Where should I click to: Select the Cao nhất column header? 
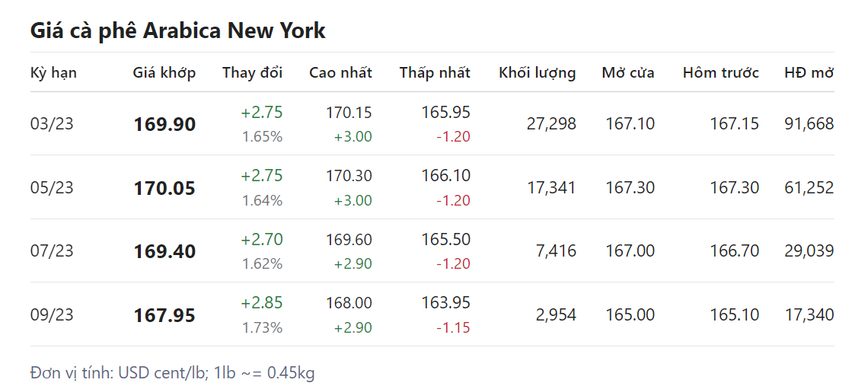click(x=340, y=73)
